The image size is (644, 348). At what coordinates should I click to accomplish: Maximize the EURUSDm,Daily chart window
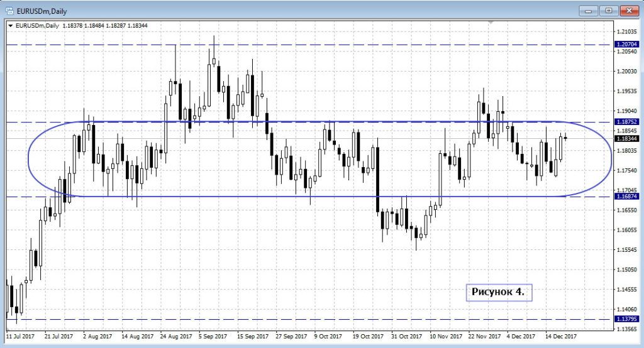point(609,10)
